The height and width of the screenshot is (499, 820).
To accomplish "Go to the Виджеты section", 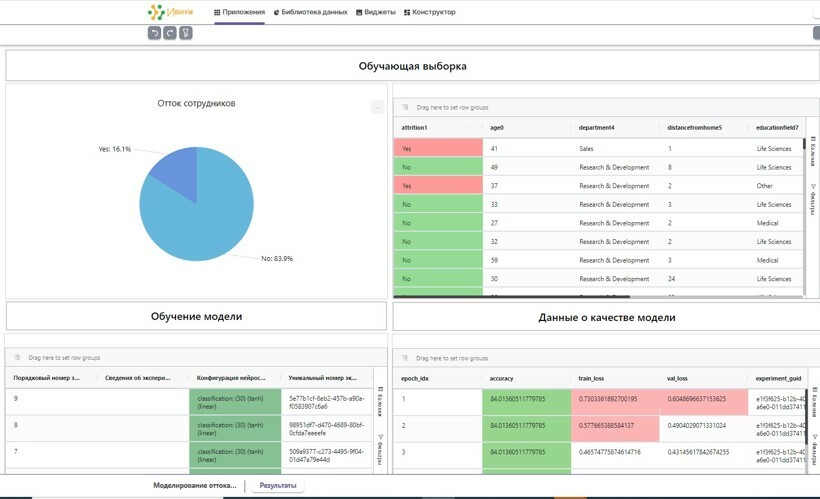I will pyautogui.click(x=375, y=12).
